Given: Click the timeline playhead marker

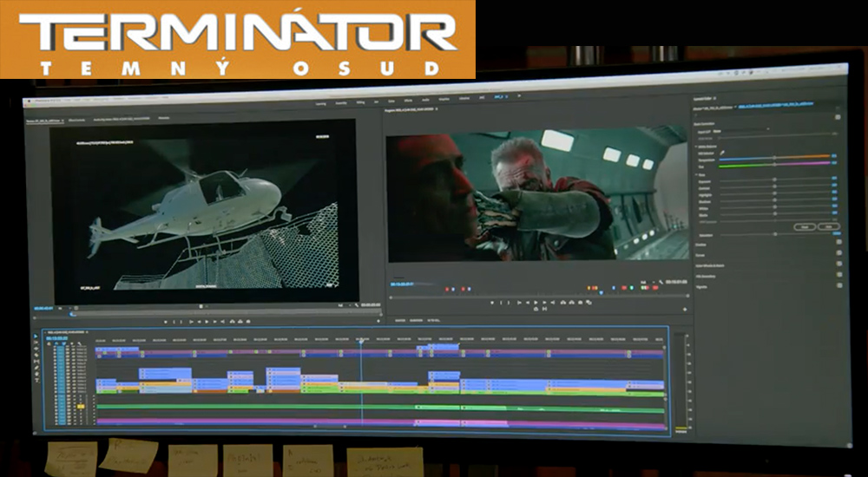Looking at the screenshot, I should tap(361, 342).
